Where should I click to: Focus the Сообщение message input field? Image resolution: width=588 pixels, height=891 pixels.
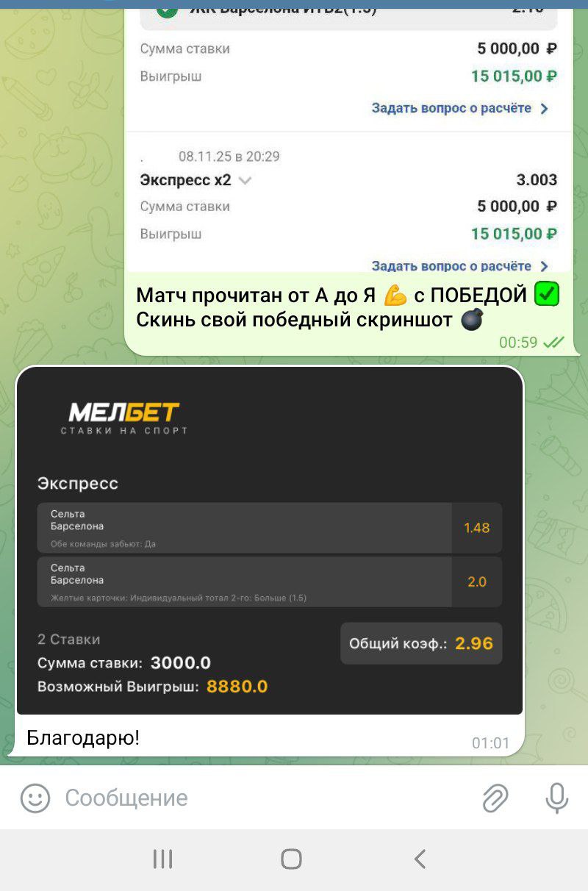265,798
